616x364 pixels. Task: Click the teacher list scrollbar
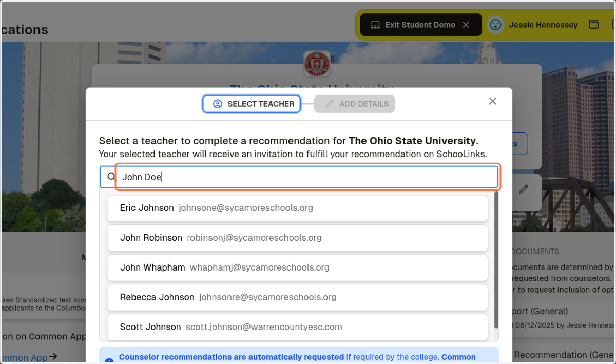coord(496,260)
